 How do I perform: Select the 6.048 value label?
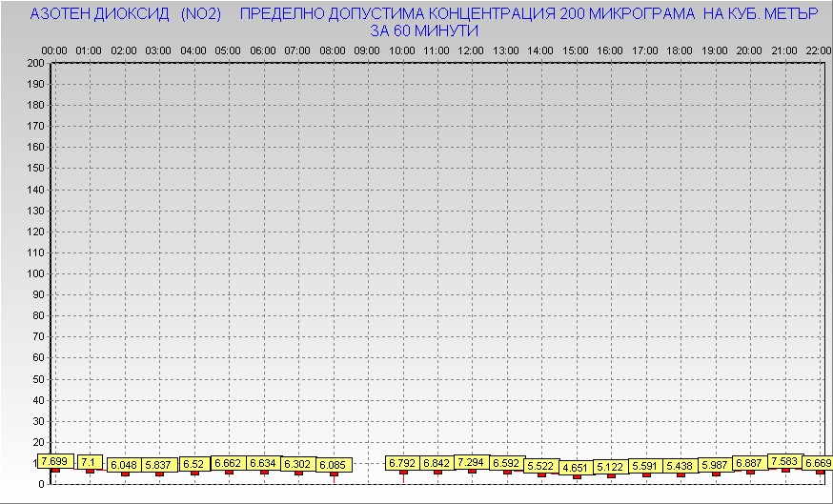123,465
